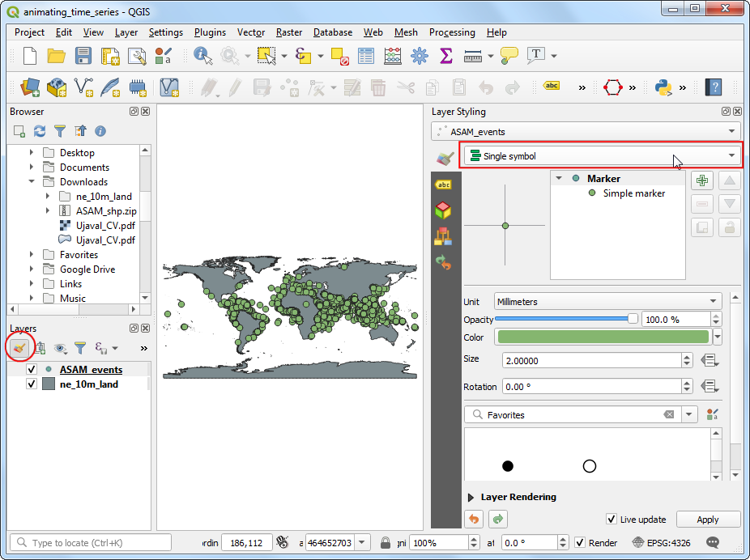Toggle Live update in Layer Styling panel

613,519
